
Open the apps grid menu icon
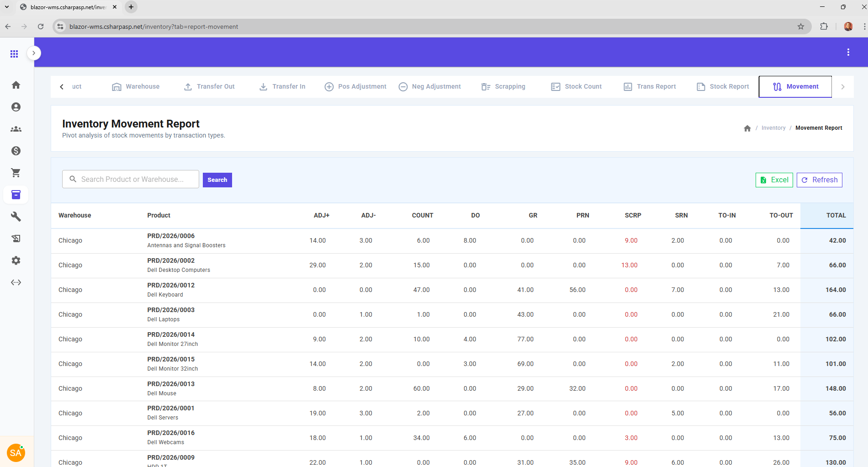point(14,54)
